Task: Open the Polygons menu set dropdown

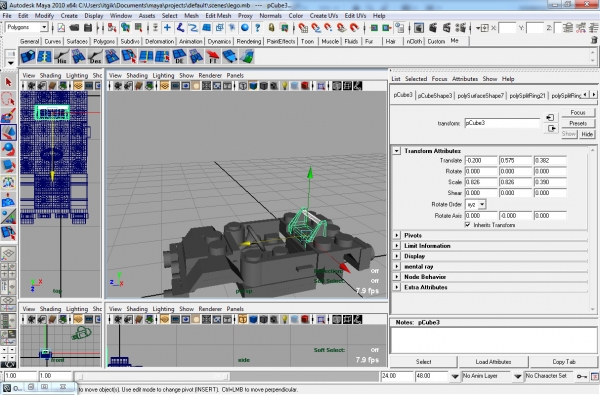Action: (44, 27)
